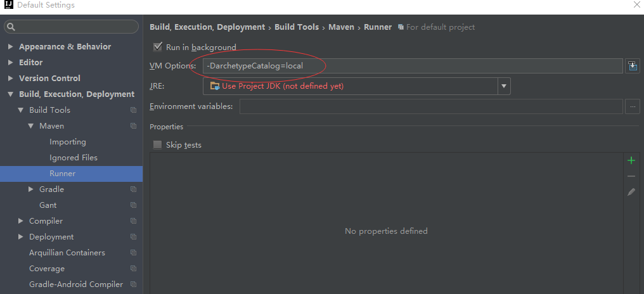This screenshot has width=644, height=294.
Task: Open the Environment variables browse button
Action: pos(633,106)
